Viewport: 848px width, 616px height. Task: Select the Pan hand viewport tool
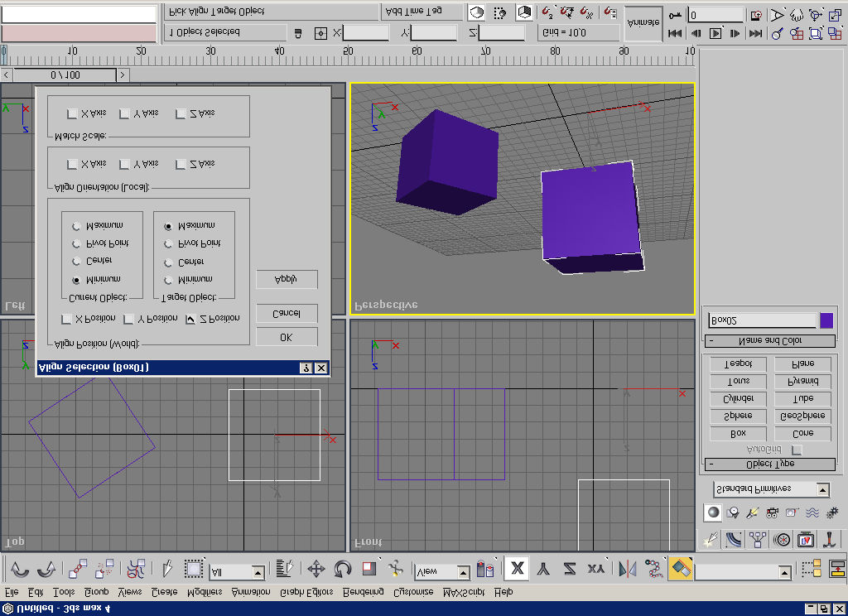point(796,15)
